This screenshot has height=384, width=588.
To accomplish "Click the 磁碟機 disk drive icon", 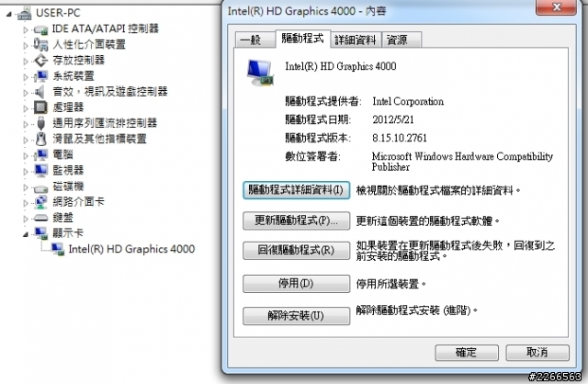I will (x=40, y=187).
